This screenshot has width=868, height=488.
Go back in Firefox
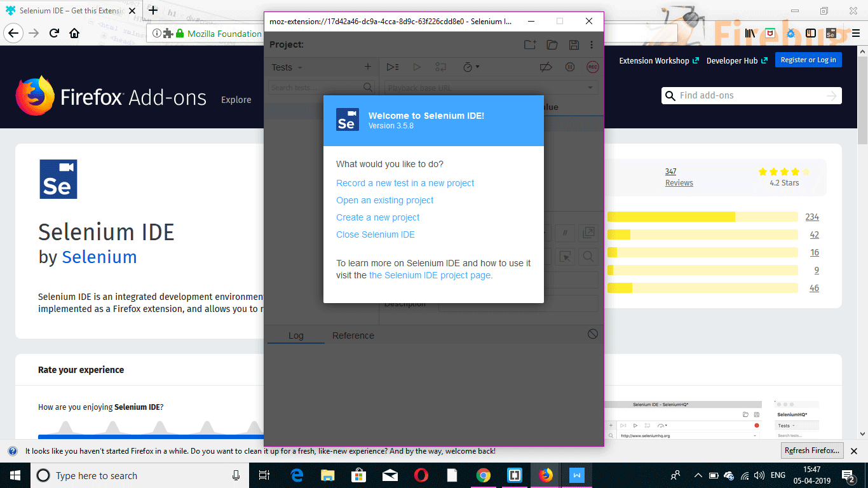tap(14, 33)
